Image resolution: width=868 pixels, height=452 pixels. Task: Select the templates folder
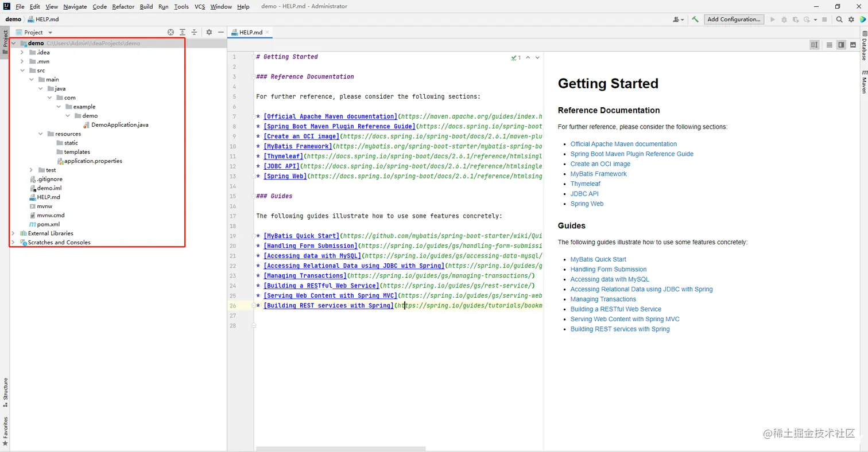coord(73,152)
